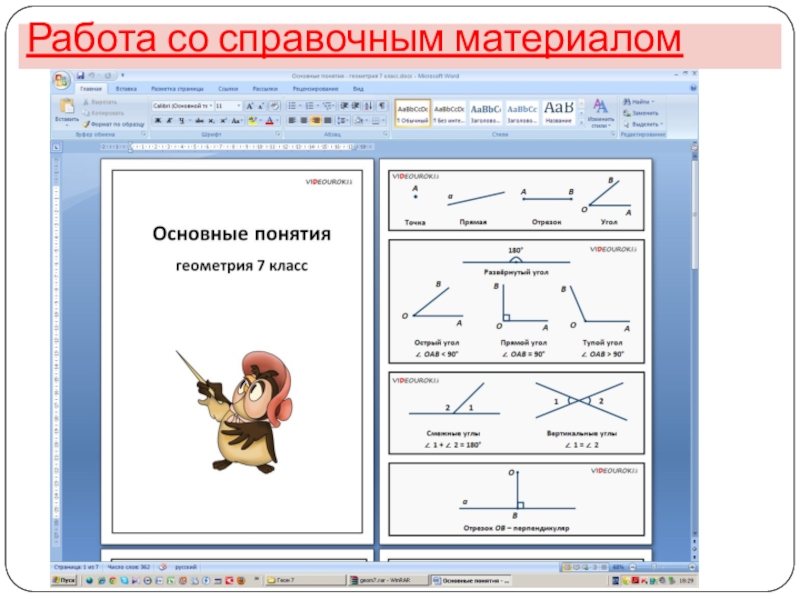The image size is (800, 600).
Task: Click the Sort A-Z icon
Action: (368, 106)
